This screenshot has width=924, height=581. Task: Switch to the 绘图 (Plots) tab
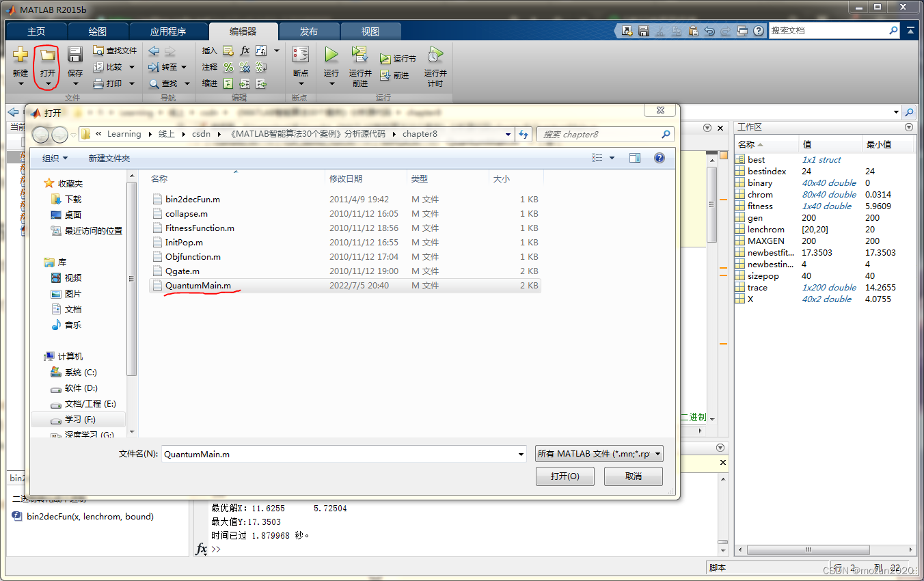(98, 31)
